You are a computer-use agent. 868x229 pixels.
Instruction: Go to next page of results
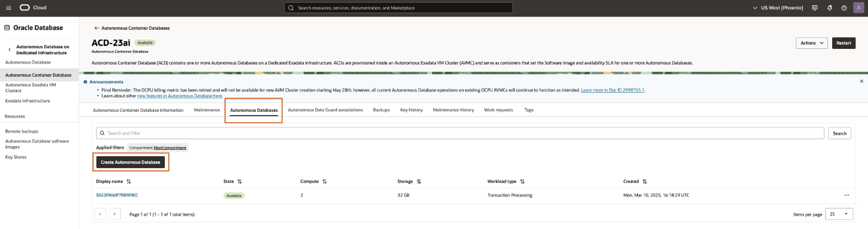pyautogui.click(x=115, y=214)
